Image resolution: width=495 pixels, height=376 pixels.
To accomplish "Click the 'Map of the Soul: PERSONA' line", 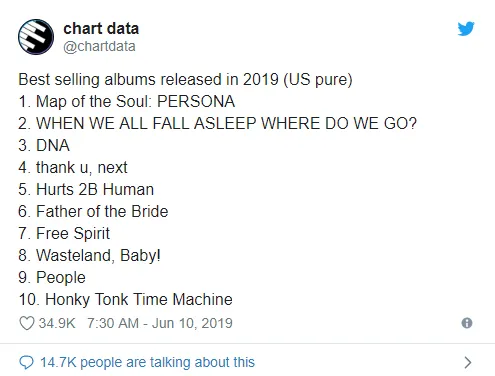I will (127, 101).
